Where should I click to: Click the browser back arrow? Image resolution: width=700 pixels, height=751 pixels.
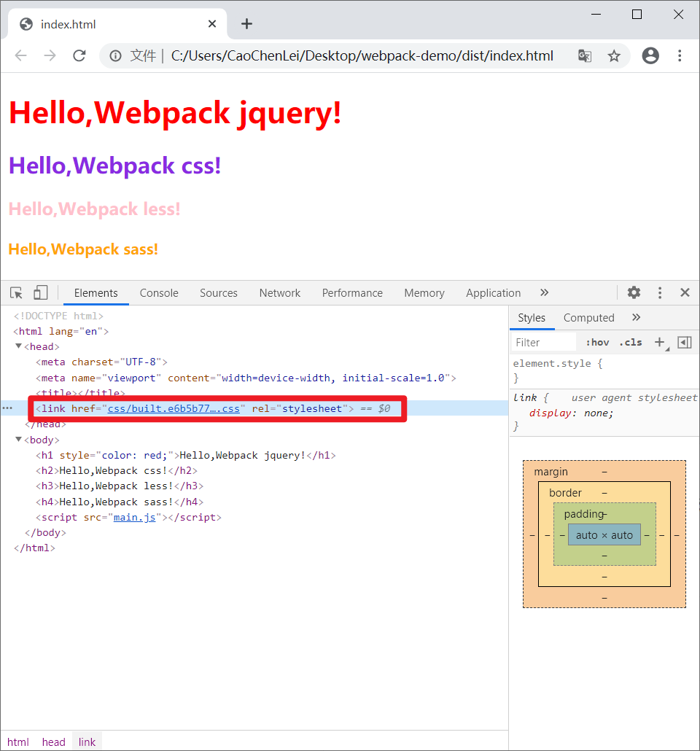[21, 55]
